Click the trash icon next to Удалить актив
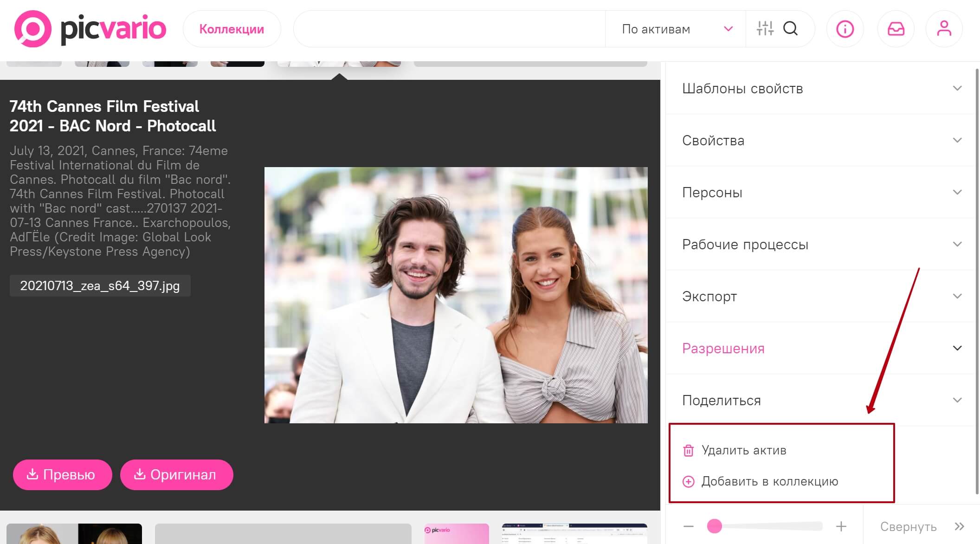 coord(689,450)
